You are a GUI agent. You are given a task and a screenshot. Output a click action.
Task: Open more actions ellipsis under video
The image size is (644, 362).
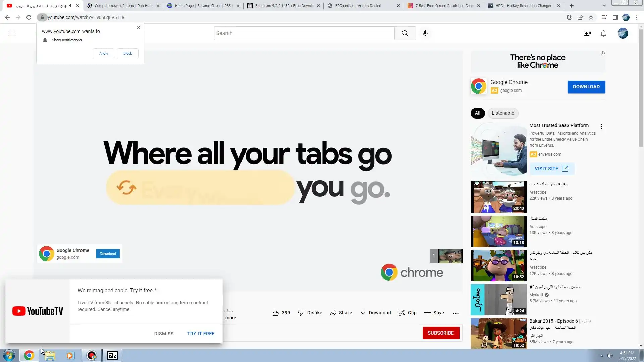click(x=455, y=313)
